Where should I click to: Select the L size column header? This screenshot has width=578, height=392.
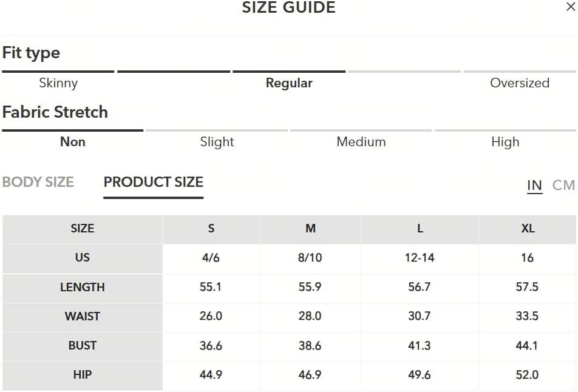(x=420, y=228)
